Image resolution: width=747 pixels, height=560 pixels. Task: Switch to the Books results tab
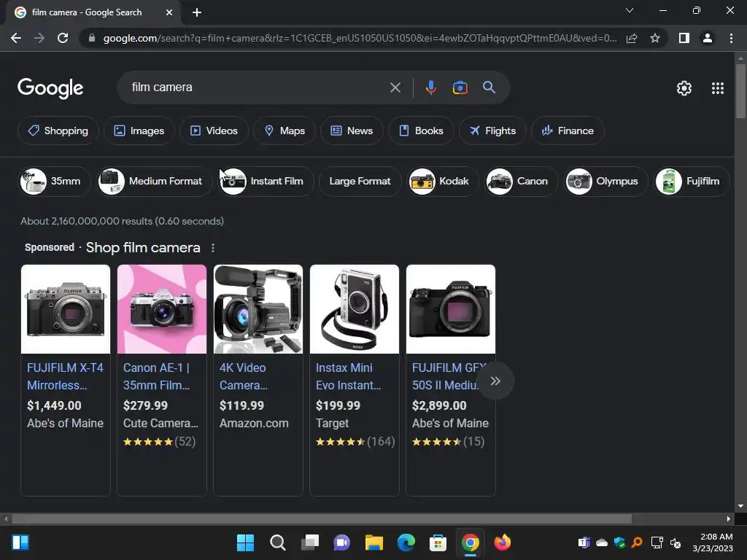(x=421, y=131)
